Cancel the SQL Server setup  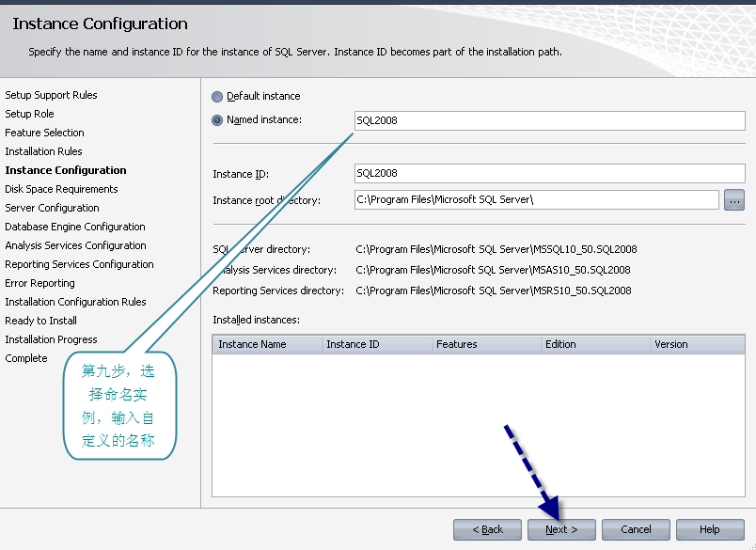[636, 529]
